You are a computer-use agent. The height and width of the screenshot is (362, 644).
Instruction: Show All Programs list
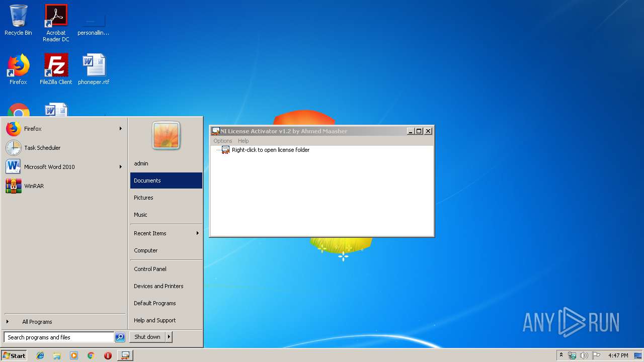click(64, 322)
